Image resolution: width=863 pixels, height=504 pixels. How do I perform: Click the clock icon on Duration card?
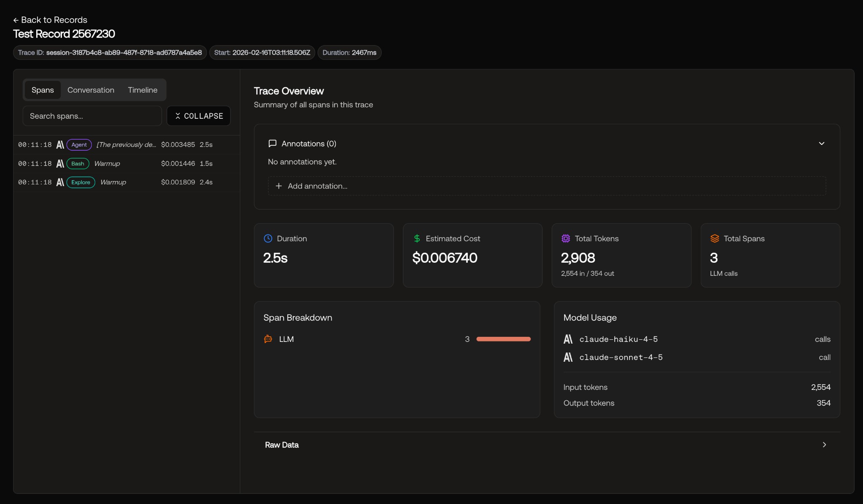pyautogui.click(x=268, y=238)
